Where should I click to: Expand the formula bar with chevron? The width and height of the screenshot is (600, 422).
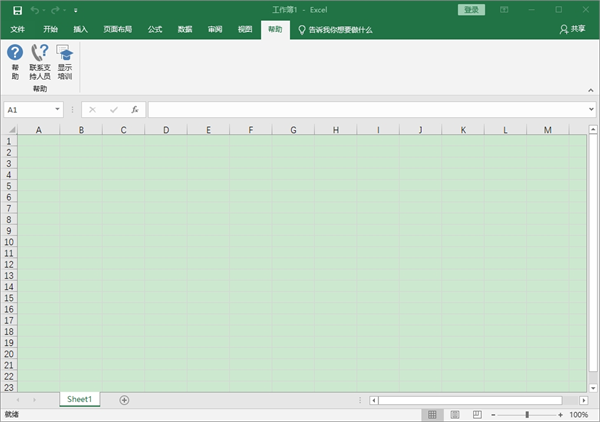(591, 109)
